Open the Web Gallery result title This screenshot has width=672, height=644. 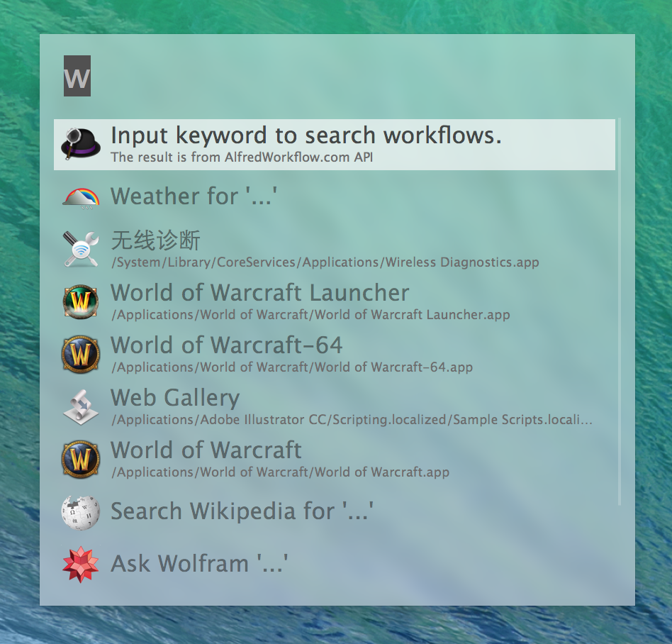coord(175,398)
